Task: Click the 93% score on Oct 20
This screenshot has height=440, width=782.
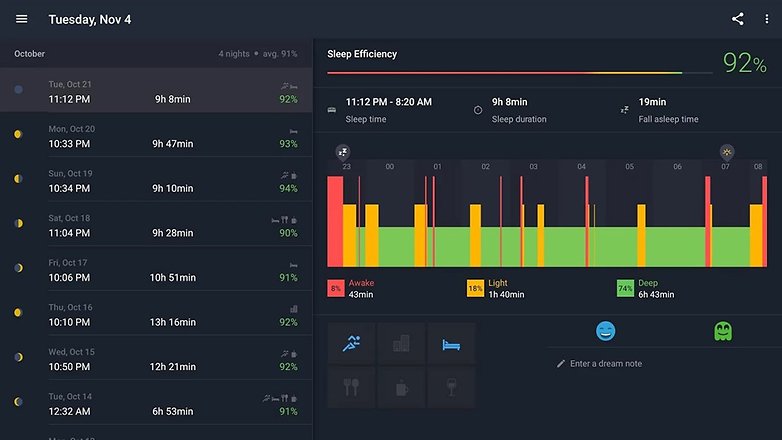Action: (288, 144)
